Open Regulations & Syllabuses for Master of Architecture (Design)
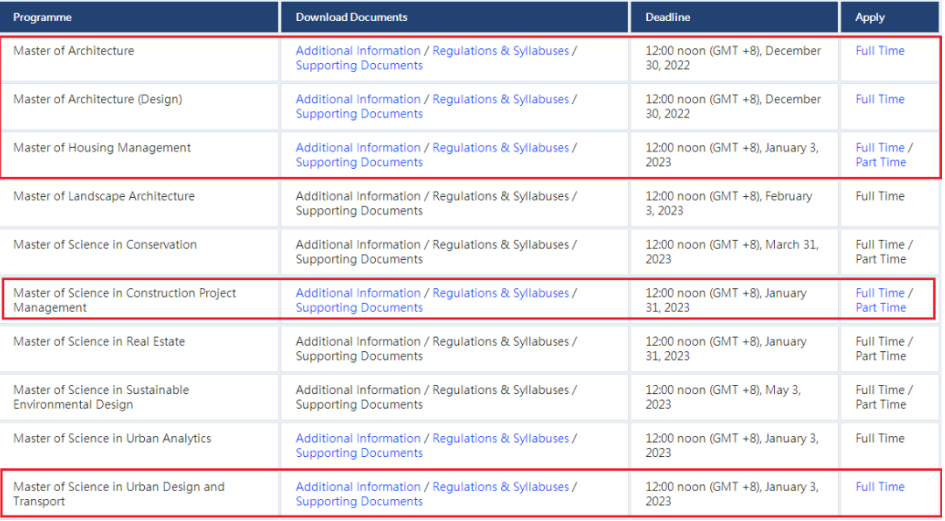Viewport: 945px width, 521px height. pos(500,100)
